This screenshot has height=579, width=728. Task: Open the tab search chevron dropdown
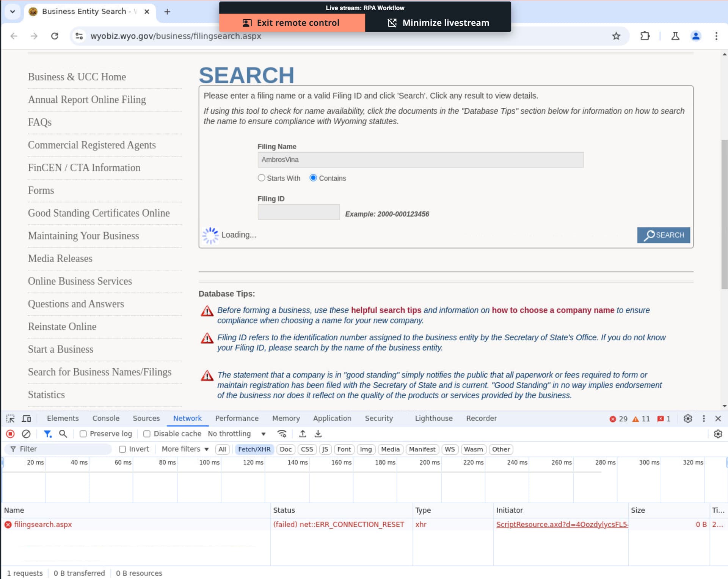tap(13, 11)
